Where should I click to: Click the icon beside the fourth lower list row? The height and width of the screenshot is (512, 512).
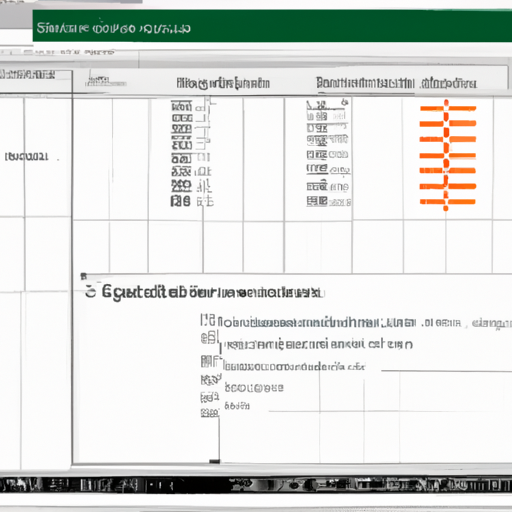[211, 380]
